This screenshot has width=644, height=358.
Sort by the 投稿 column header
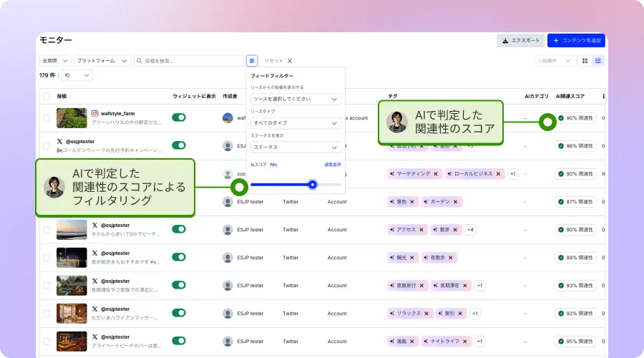pyautogui.click(x=62, y=96)
